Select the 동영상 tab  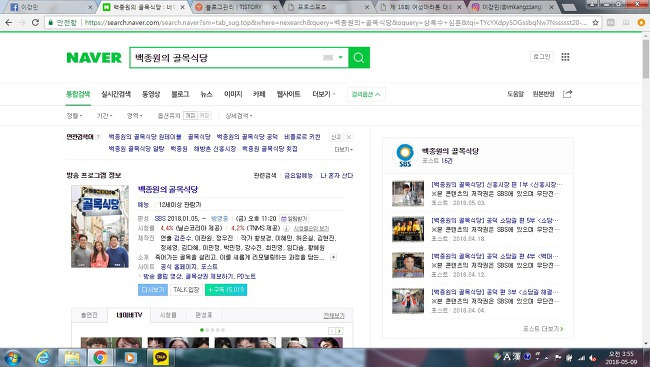point(151,94)
